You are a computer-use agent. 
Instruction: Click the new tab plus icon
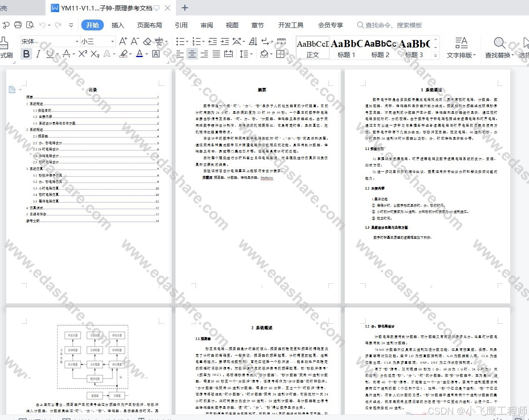[x=185, y=8]
